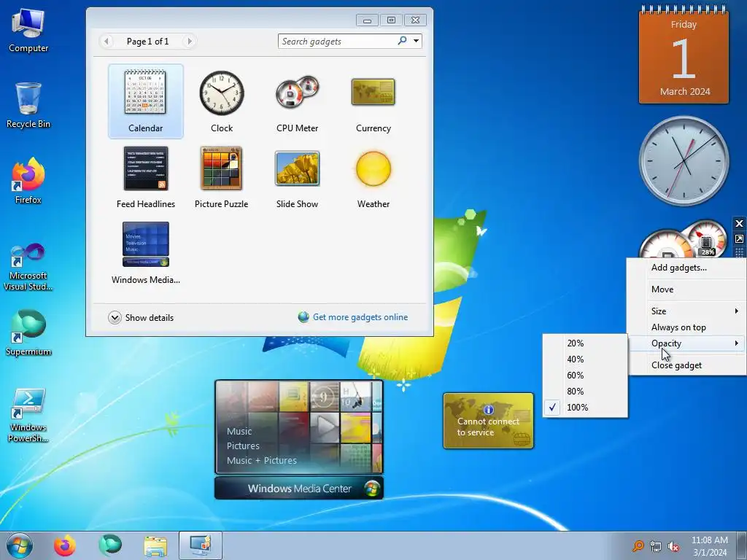Select the checked 100% opacity option
Screen dimensions: 747x560
pos(585,408)
